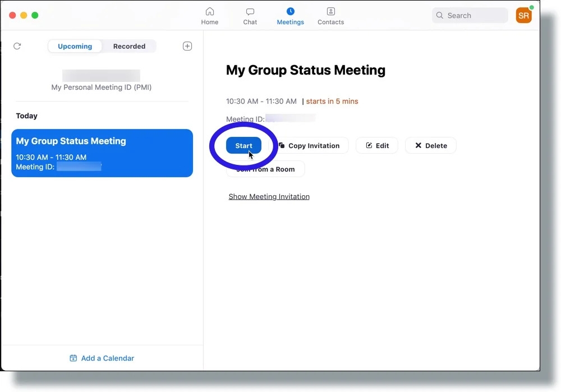
Task: Click the Copy Invitation button
Action: click(x=309, y=146)
